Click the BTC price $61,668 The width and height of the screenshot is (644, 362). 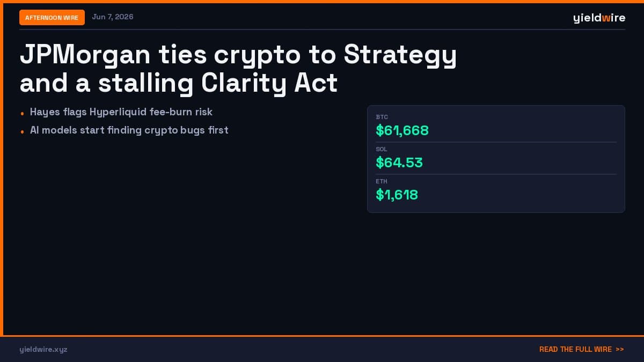tap(402, 130)
